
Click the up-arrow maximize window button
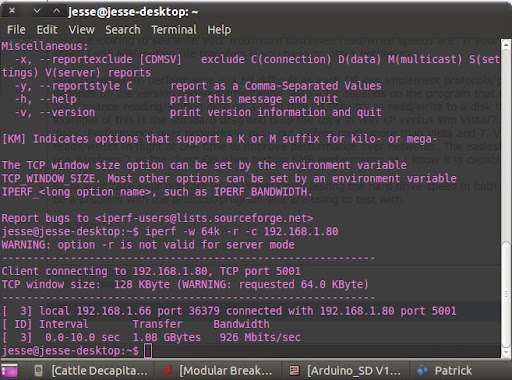click(57, 11)
